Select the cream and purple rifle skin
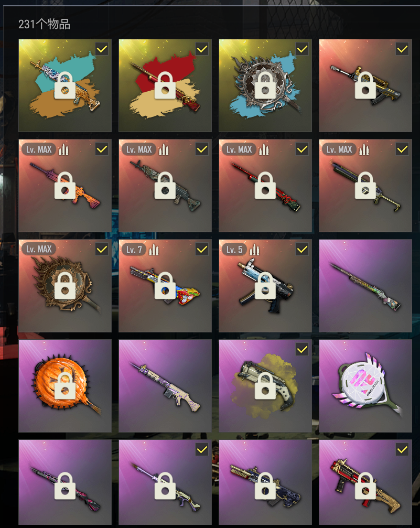 tap(165, 386)
